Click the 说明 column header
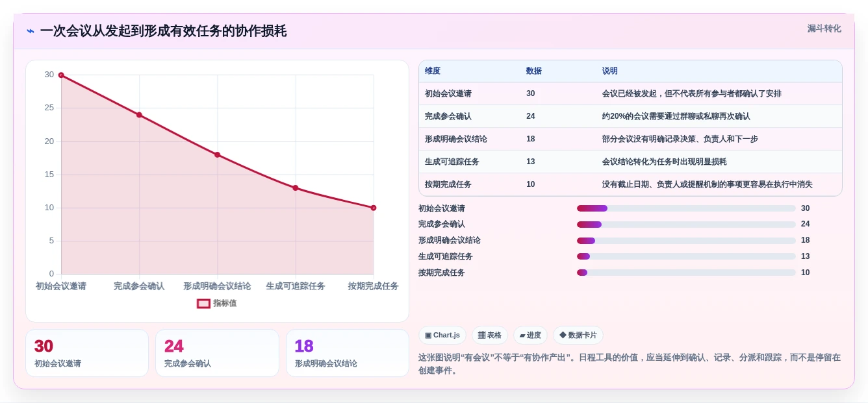This screenshot has width=868, height=403. click(x=610, y=71)
